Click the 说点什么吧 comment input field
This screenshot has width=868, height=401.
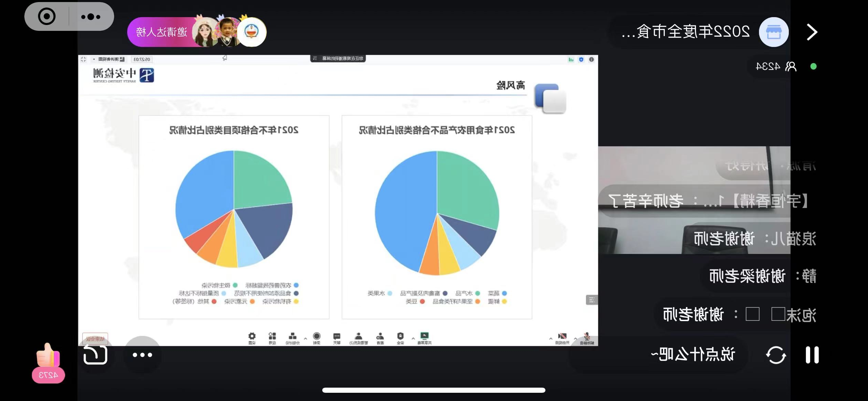coord(692,355)
